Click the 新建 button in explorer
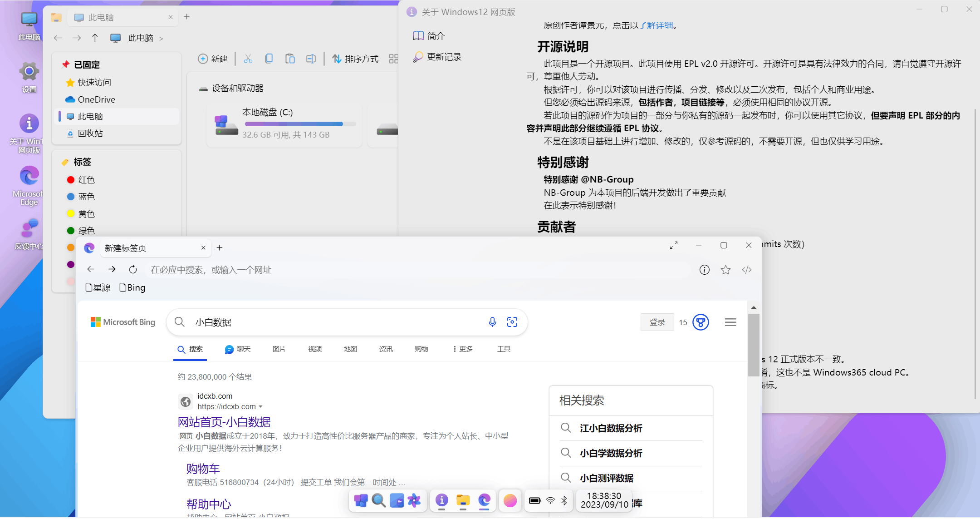This screenshot has width=980, height=519. pyautogui.click(x=213, y=59)
